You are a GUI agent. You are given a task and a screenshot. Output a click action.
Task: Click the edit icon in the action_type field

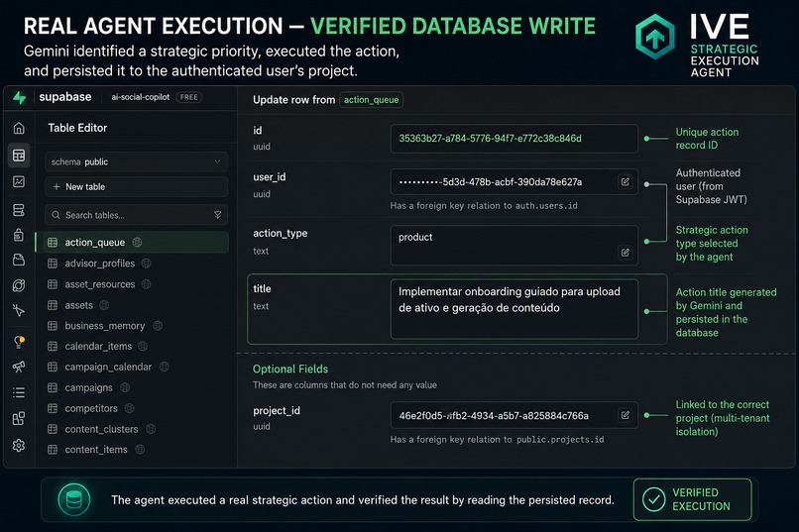[x=626, y=253]
